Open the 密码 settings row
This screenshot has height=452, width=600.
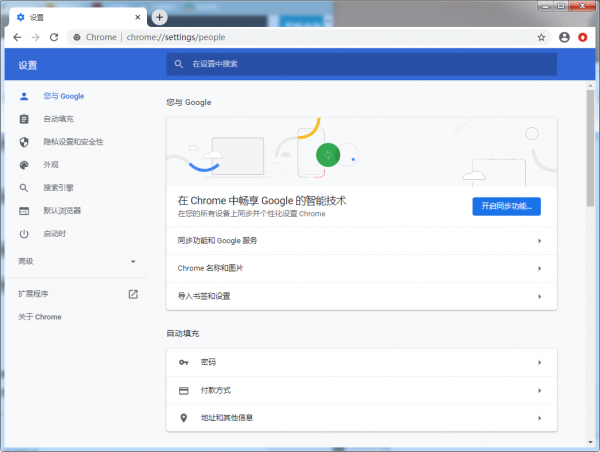362,362
